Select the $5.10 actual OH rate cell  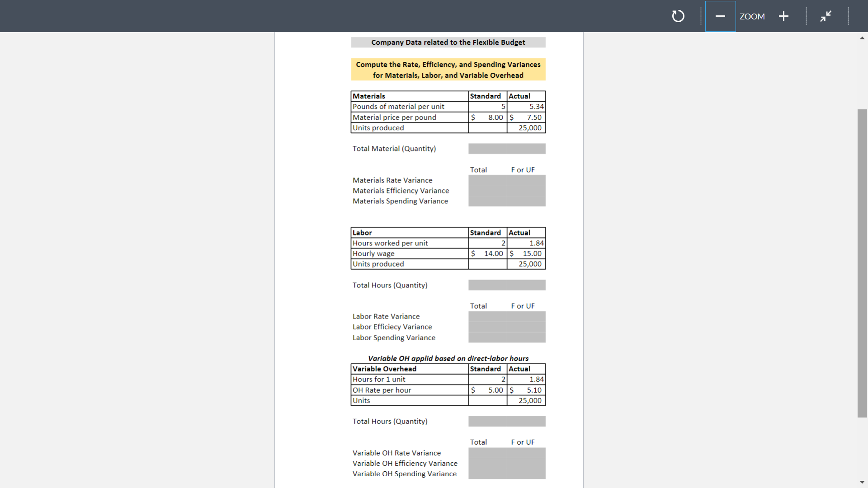526,390
